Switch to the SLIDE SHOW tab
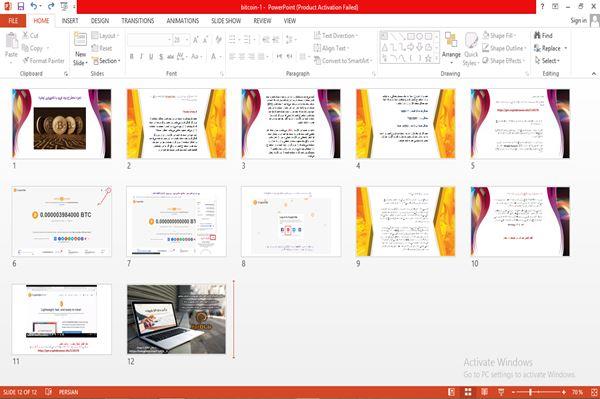The image size is (600, 399). coord(226,21)
